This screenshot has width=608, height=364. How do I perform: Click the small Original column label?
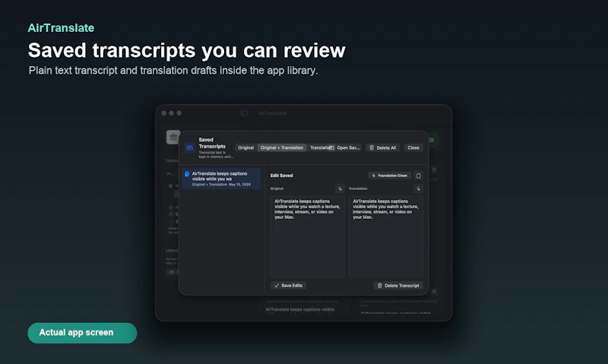pos(277,188)
